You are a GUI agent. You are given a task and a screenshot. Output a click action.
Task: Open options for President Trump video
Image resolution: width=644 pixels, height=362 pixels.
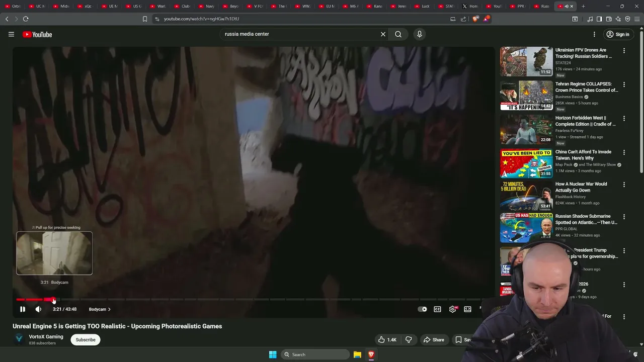click(x=624, y=250)
